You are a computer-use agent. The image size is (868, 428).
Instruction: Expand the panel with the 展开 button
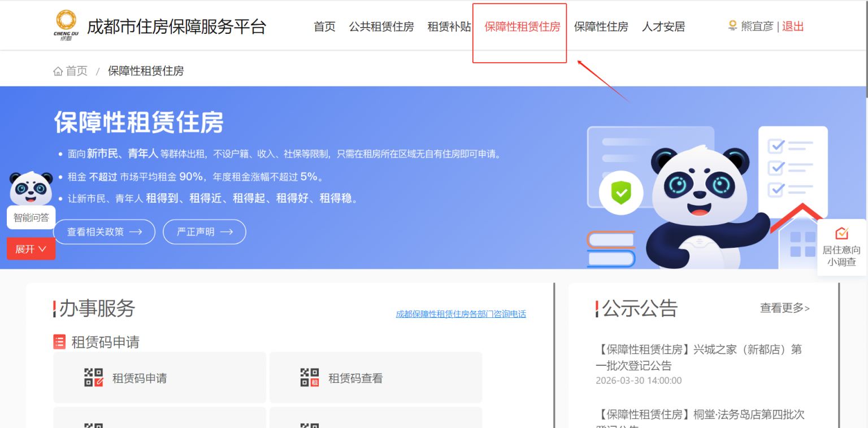(31, 249)
